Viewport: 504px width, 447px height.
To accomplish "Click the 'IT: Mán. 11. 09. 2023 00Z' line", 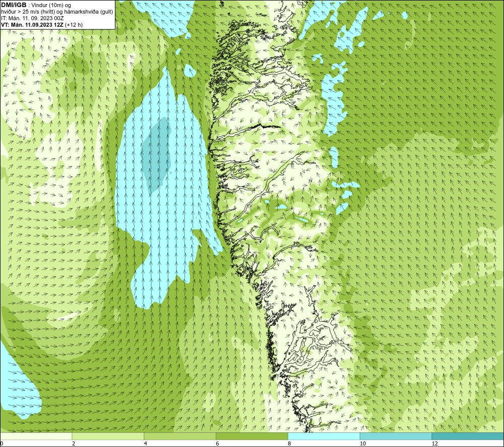I will (x=32, y=18).
